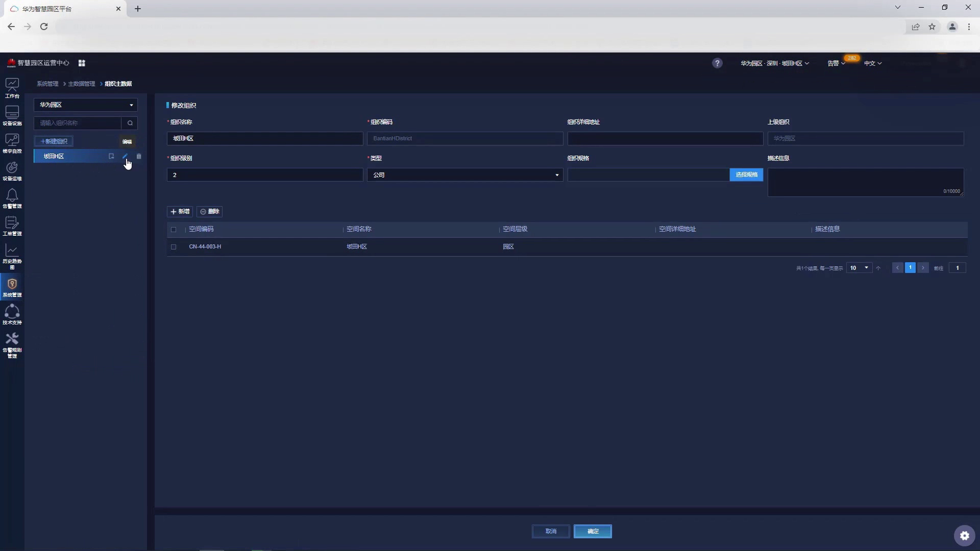Open the 技术支持 sidebar icon

point(12,314)
